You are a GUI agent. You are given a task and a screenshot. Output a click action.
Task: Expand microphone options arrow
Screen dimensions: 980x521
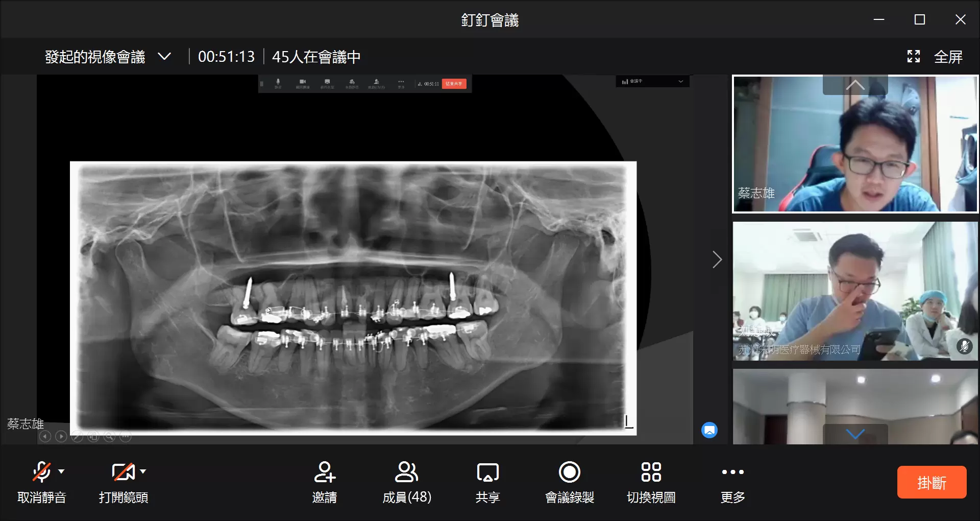(x=62, y=471)
